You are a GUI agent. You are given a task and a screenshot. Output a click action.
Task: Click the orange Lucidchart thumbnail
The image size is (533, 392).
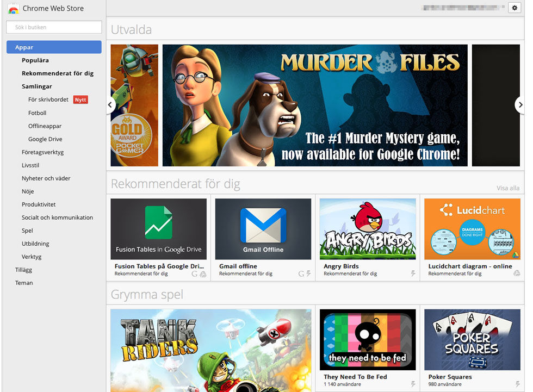(x=472, y=229)
